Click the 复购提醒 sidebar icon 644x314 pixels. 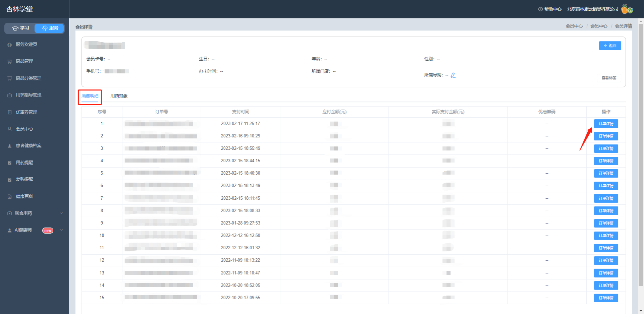click(9, 180)
